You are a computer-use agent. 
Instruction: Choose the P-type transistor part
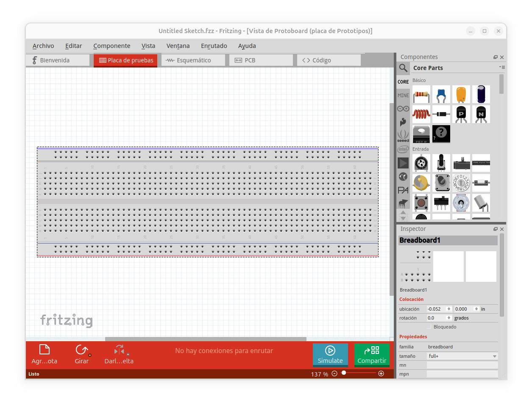coord(461,114)
